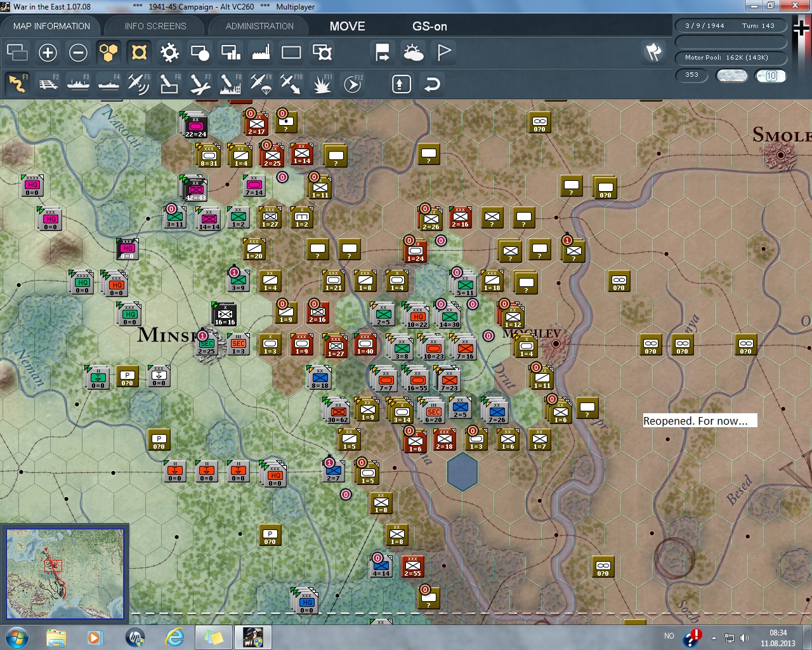Select the F6 bomb unit mode
Viewport: 812px width, 650px height.
(169, 84)
